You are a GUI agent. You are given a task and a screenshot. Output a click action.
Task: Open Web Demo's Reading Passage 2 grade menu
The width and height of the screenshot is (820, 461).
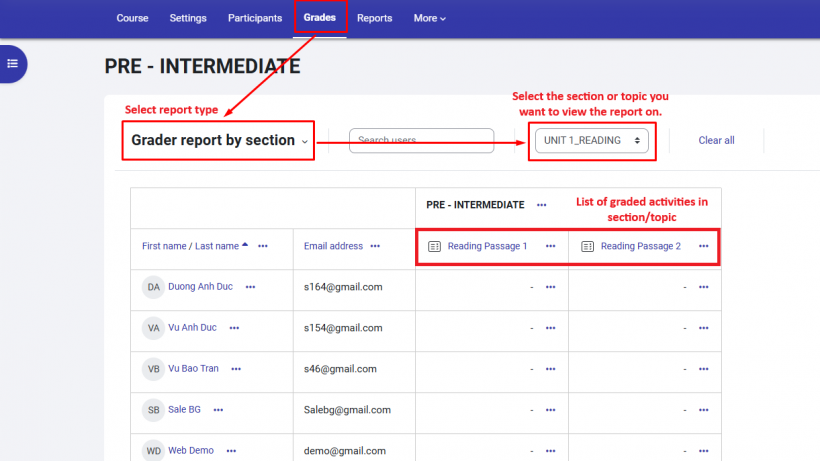(704, 451)
